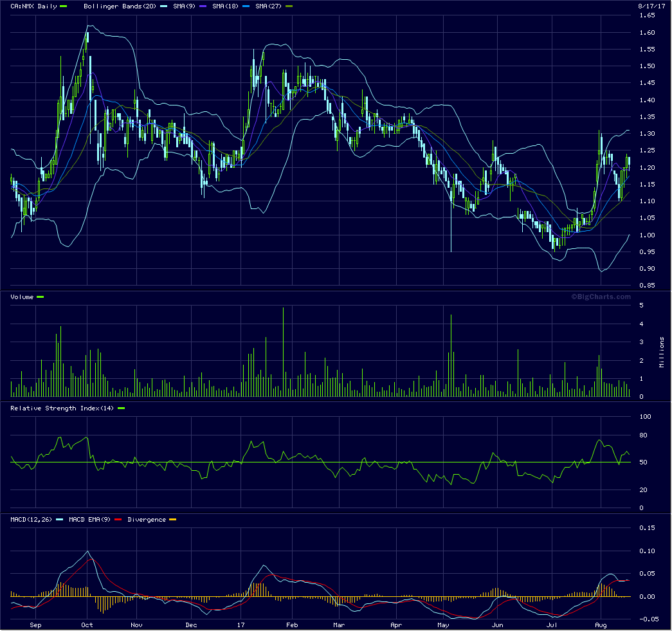The height and width of the screenshot is (631, 672).
Task: Click the cyan swatch beside Bollinger Bands(20)
Action: (163, 6)
